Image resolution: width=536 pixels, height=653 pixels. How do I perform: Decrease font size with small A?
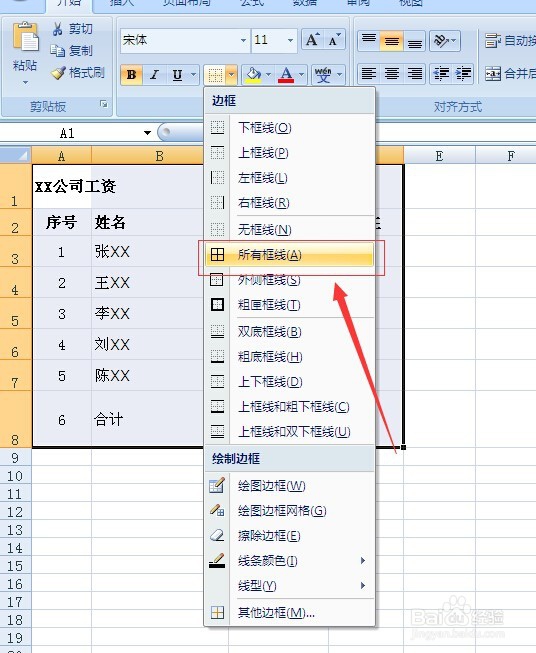pyautogui.click(x=334, y=40)
